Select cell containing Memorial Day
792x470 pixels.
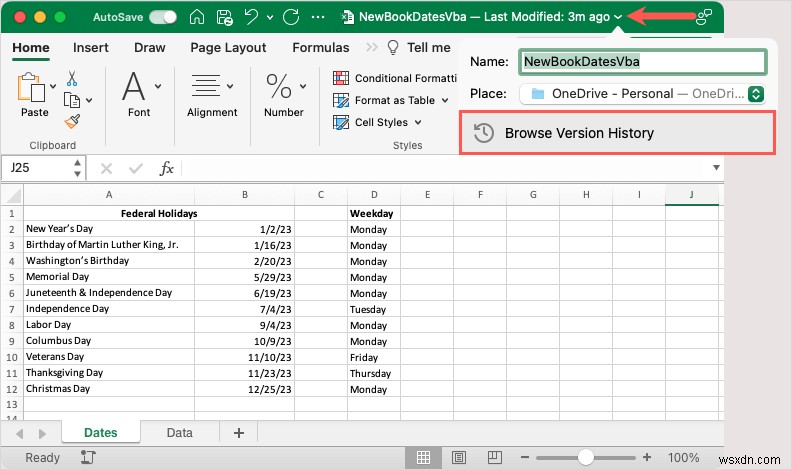click(x=109, y=277)
